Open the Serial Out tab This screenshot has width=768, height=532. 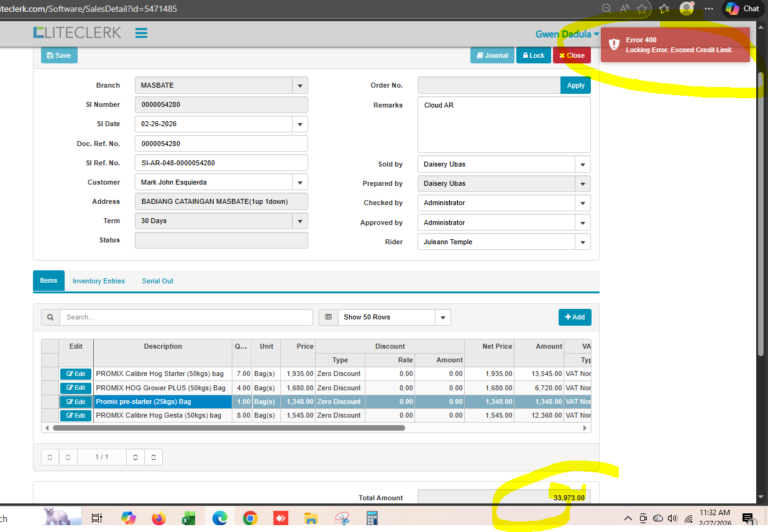pyautogui.click(x=157, y=281)
